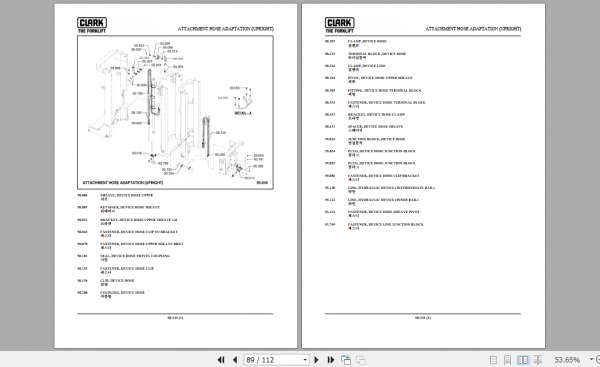This screenshot has height=367, width=600.
Task: Click 'LINE, HYDRAULIC DEVICE (INNER RAIL)' entry
Action: click(383, 200)
